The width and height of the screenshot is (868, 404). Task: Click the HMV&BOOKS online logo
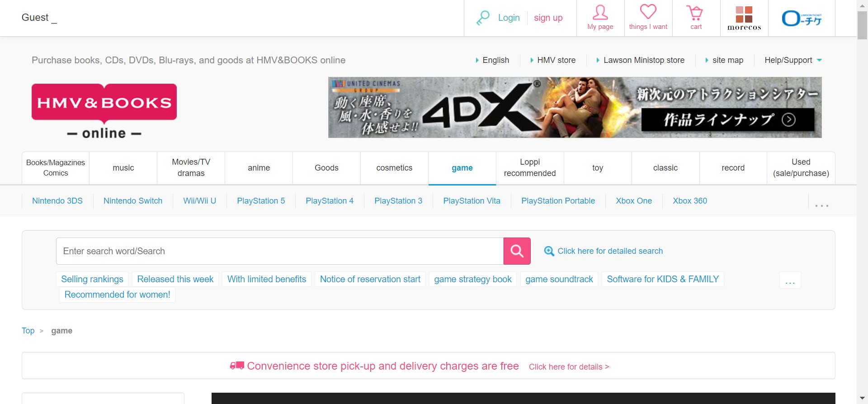[x=104, y=110]
